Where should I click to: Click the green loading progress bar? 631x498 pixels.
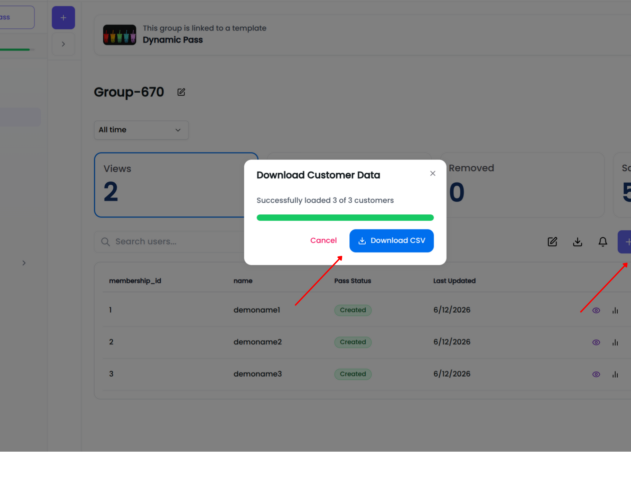345,218
